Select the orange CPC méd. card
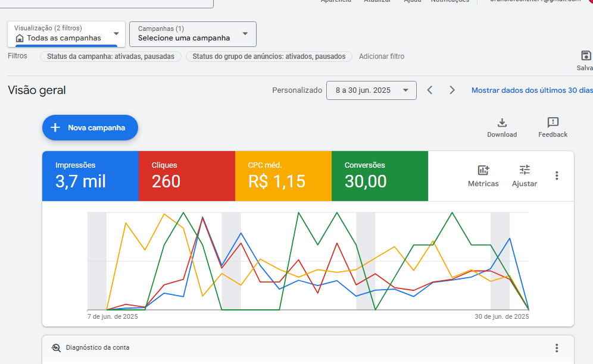593x364 pixels. [x=283, y=176]
